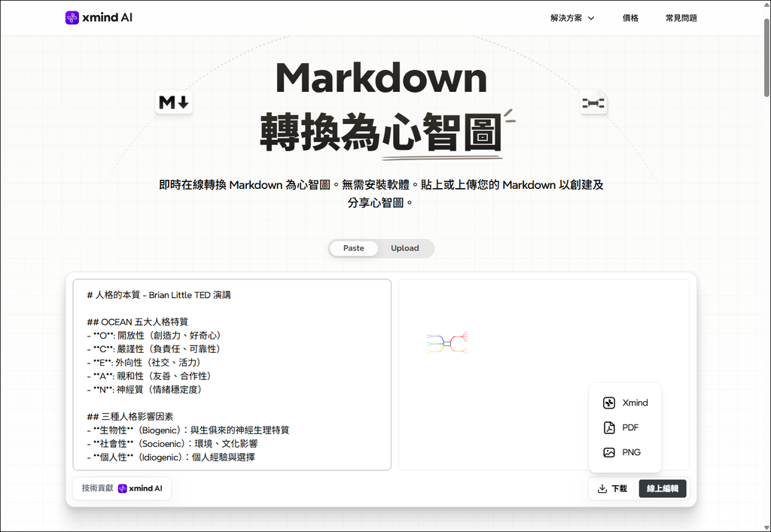Image resolution: width=771 pixels, height=532 pixels.
Task: Click the xmind AI wordmark in header
Action: pos(107,18)
